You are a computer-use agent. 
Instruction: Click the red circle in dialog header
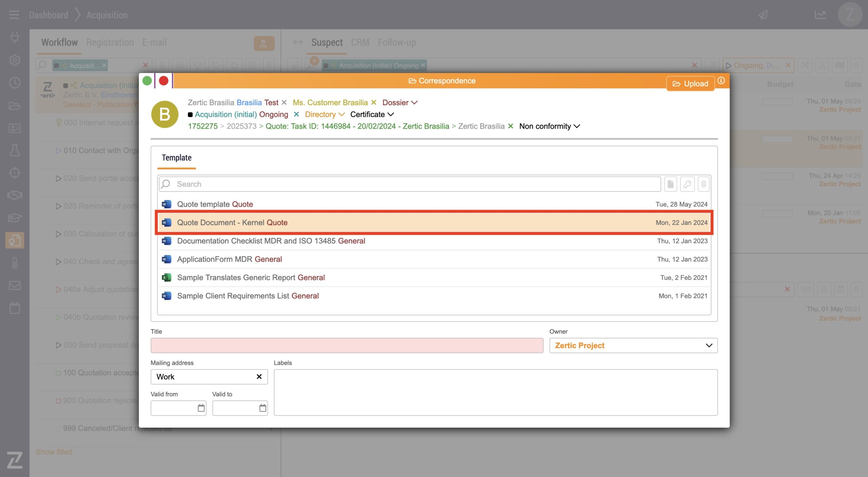click(164, 81)
